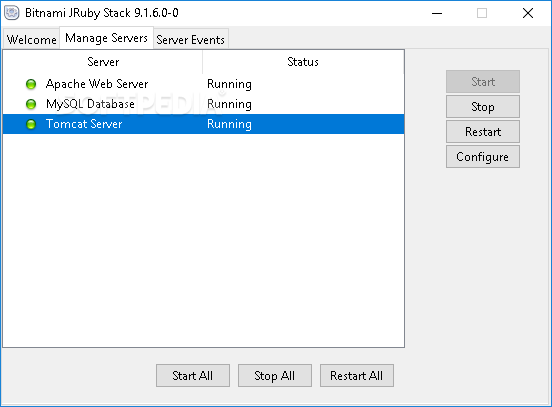Click the disabled maximize window button
The width and height of the screenshot is (552, 407).
coord(482,13)
